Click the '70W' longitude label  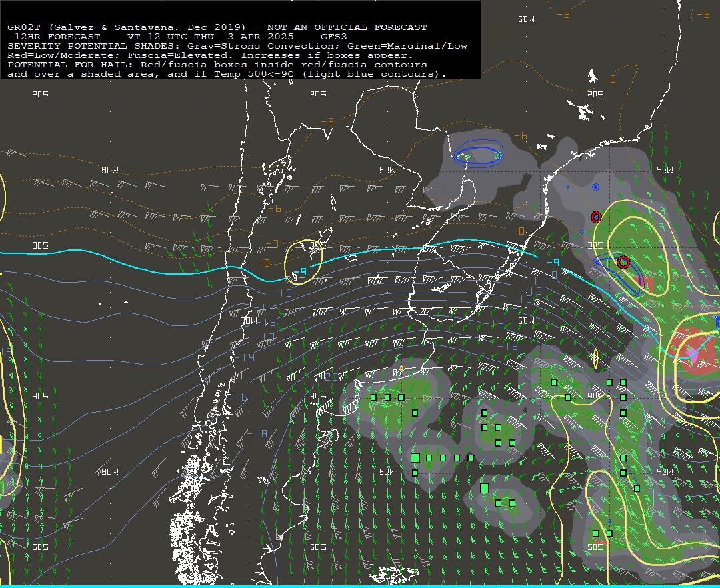250,321
